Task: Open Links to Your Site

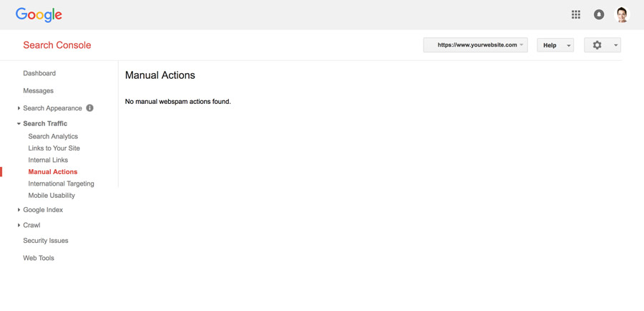Action: (x=54, y=148)
